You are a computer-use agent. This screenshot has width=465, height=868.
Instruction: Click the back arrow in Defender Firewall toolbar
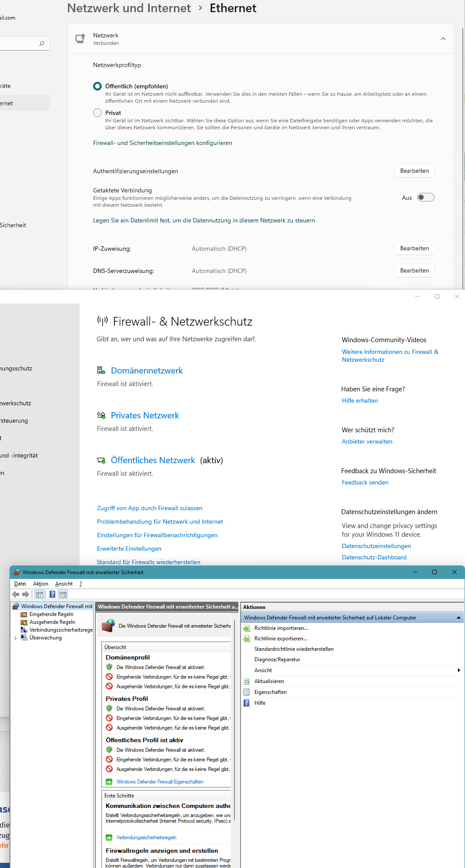pos(16,594)
